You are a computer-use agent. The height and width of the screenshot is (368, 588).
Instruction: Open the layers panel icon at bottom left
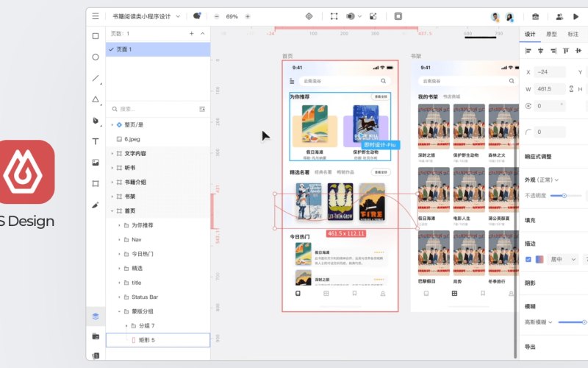(96, 316)
